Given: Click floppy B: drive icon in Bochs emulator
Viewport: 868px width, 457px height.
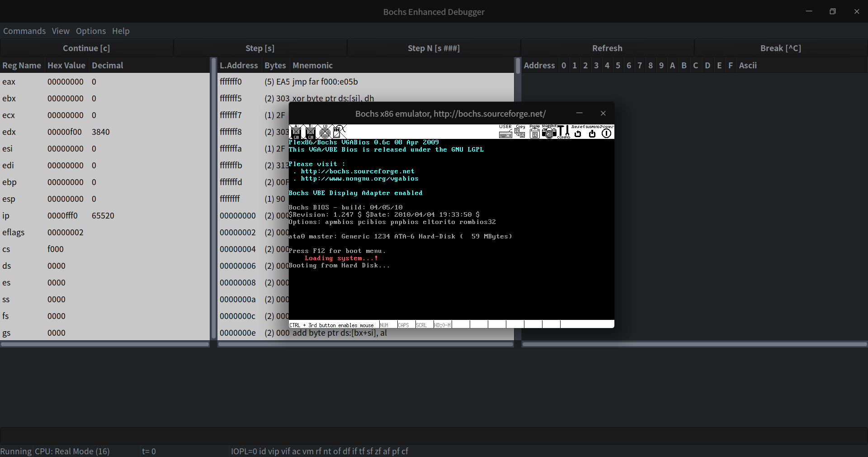Looking at the screenshot, I should (310, 132).
